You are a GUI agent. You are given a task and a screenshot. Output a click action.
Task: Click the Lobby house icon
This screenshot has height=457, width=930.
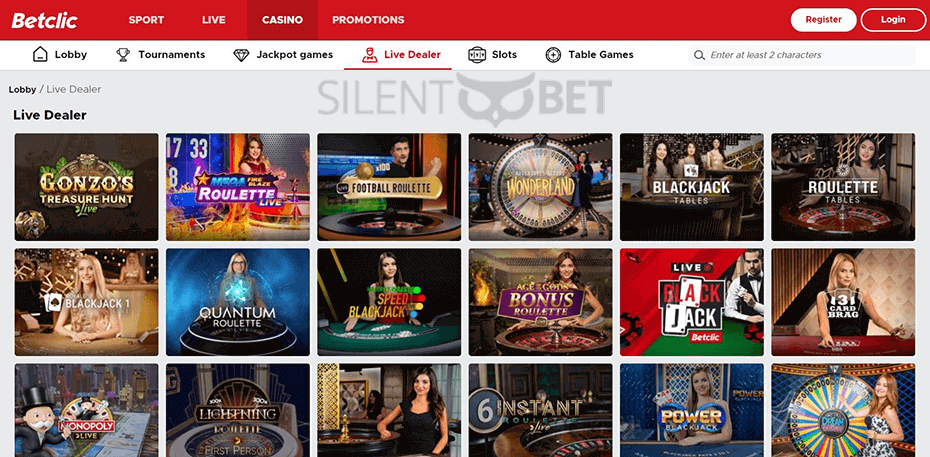40,55
